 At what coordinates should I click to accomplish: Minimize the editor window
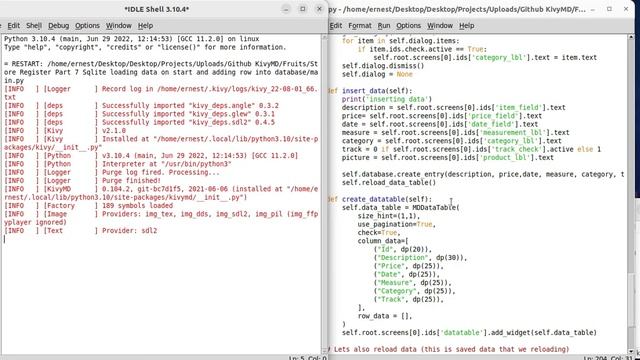click(x=593, y=9)
